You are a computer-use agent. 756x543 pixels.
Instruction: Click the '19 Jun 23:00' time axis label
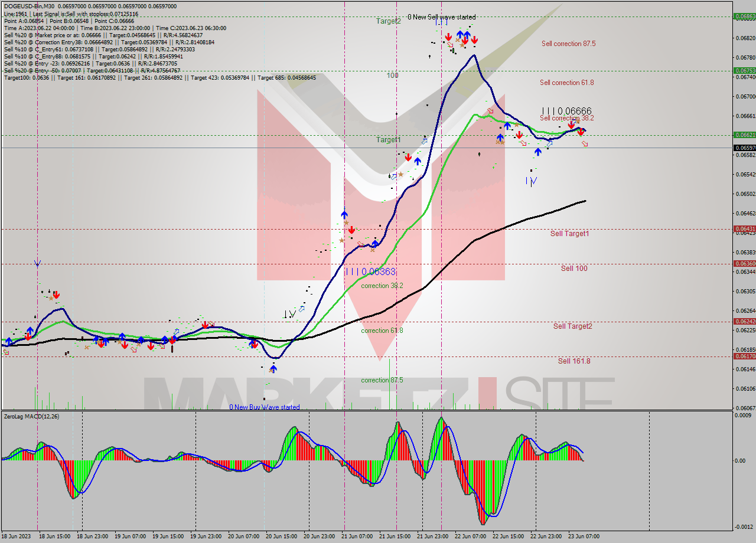pyautogui.click(x=206, y=537)
